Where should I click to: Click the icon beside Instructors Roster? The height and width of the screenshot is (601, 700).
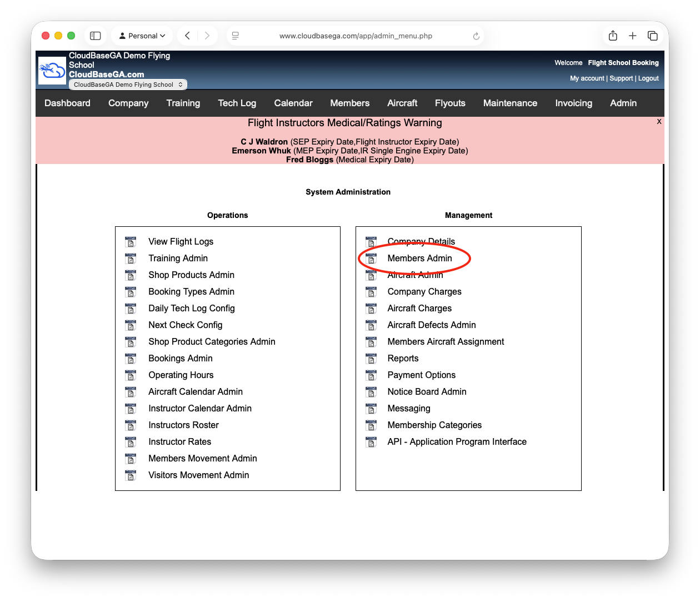(x=131, y=425)
